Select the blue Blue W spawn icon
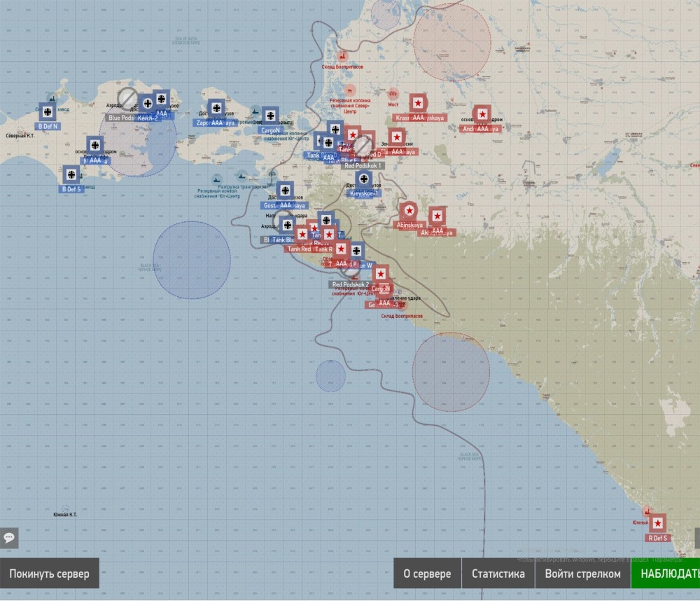 point(356,251)
